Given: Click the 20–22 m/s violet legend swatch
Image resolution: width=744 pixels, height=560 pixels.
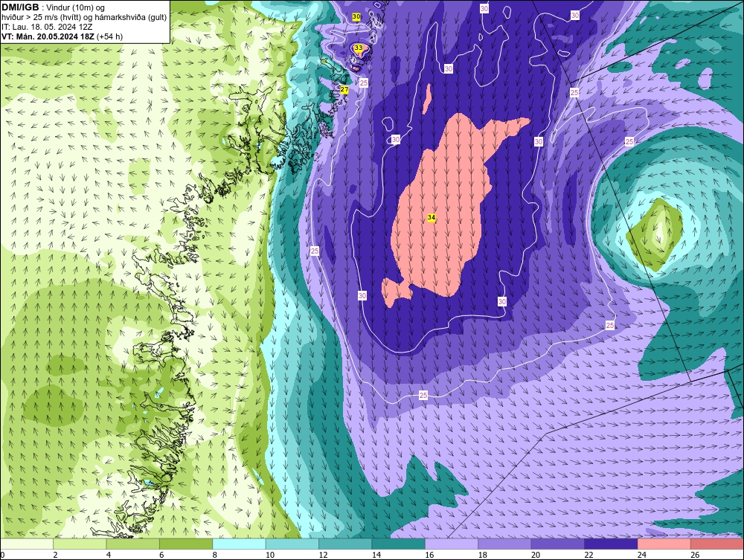Looking at the screenshot, I should [x=558, y=544].
